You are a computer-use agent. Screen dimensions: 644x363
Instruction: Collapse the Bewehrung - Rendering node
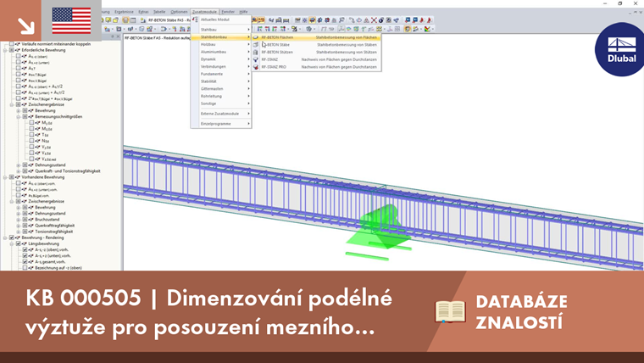click(5, 237)
